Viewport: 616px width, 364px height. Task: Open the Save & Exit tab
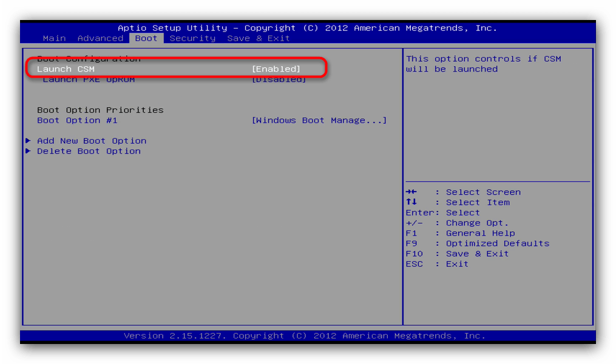pos(258,38)
